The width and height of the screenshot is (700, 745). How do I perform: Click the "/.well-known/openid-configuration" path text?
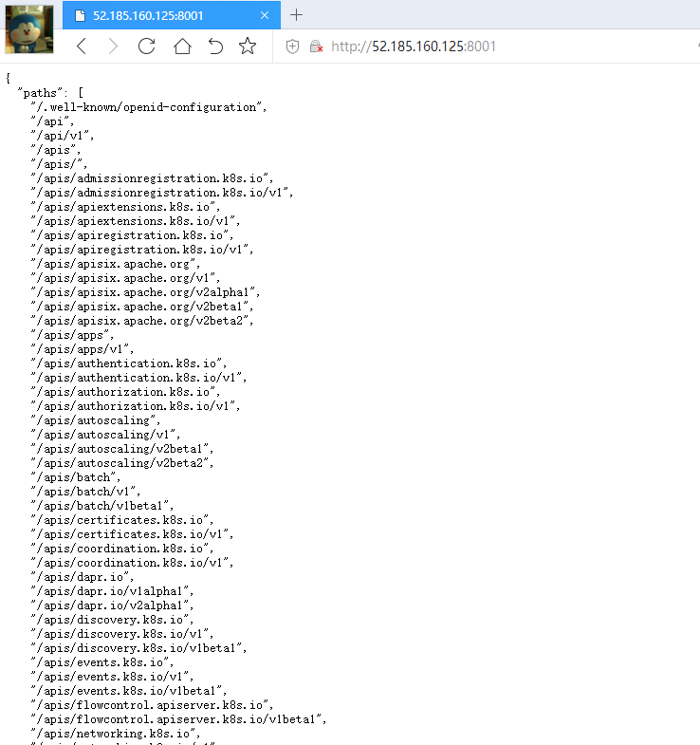[x=148, y=107]
